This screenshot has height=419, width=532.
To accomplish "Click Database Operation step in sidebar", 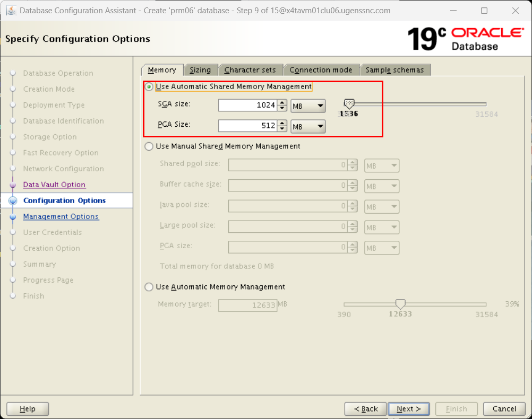I will pyautogui.click(x=58, y=73).
